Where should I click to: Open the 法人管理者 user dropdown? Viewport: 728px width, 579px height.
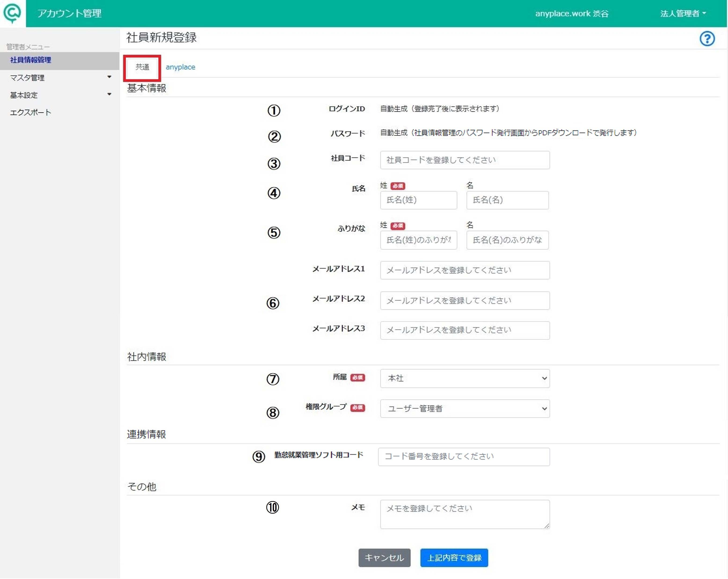(x=683, y=14)
